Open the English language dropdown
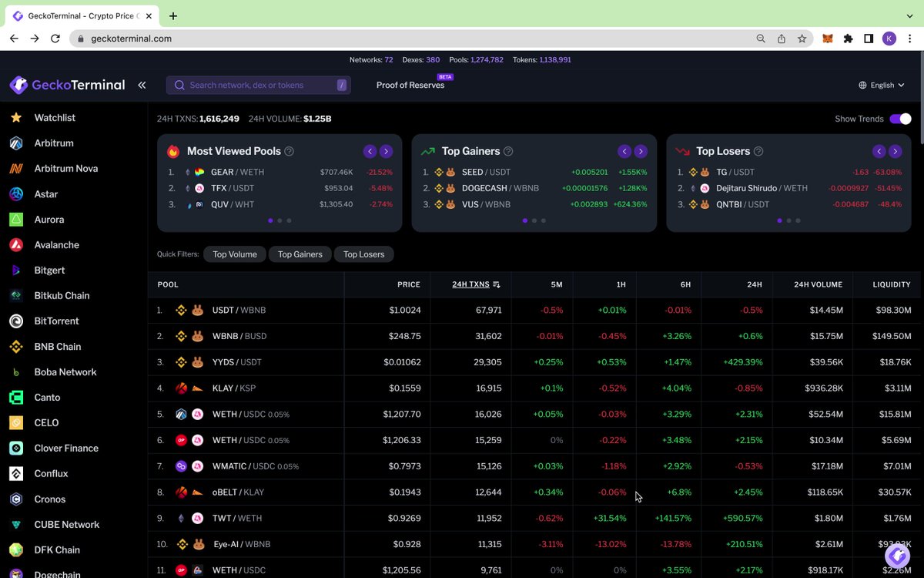Image resolution: width=924 pixels, height=578 pixels. [x=882, y=86]
